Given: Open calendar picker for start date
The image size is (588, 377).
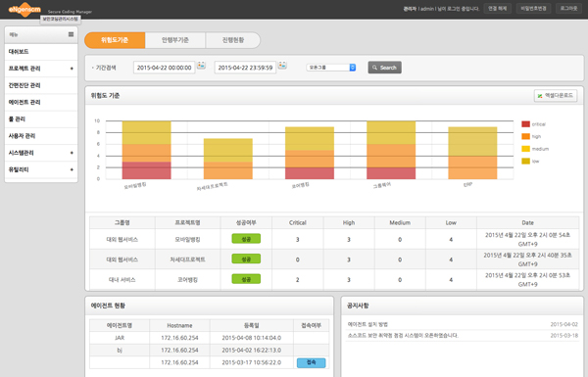Looking at the screenshot, I should point(201,66).
